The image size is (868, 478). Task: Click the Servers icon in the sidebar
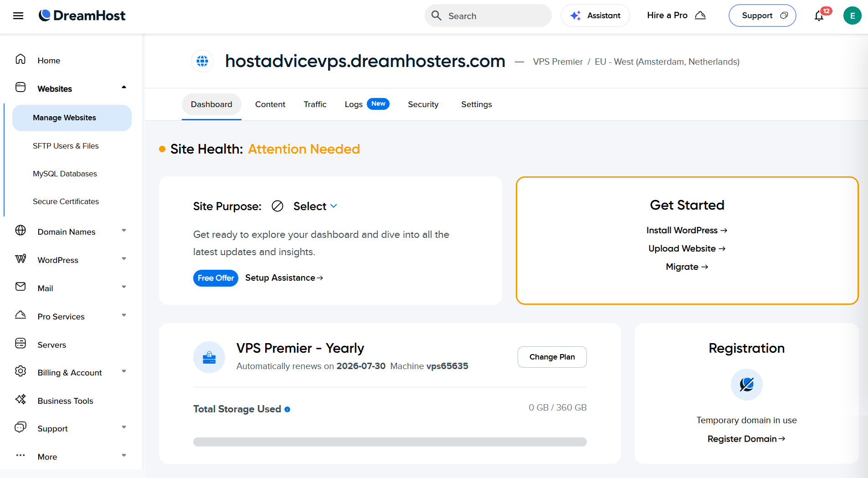21,343
